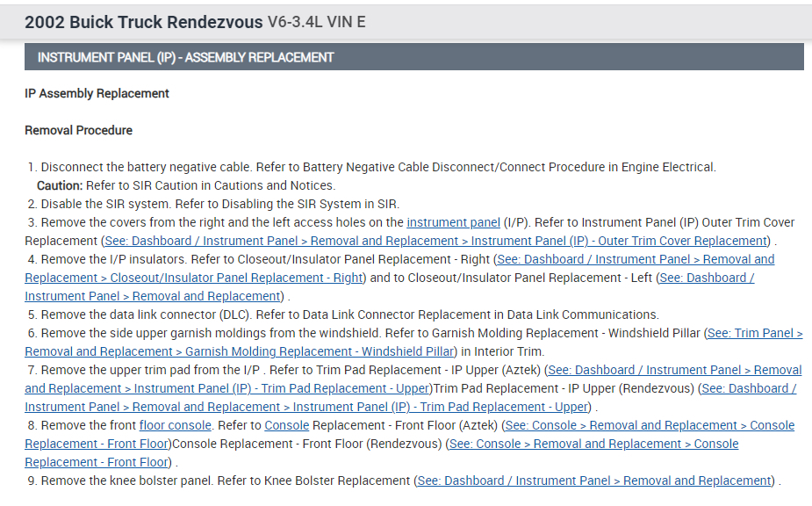Viewport: 812px width, 506px height.
Task: Open the Aztek IP Upper Trim Pad link
Action: [673, 370]
